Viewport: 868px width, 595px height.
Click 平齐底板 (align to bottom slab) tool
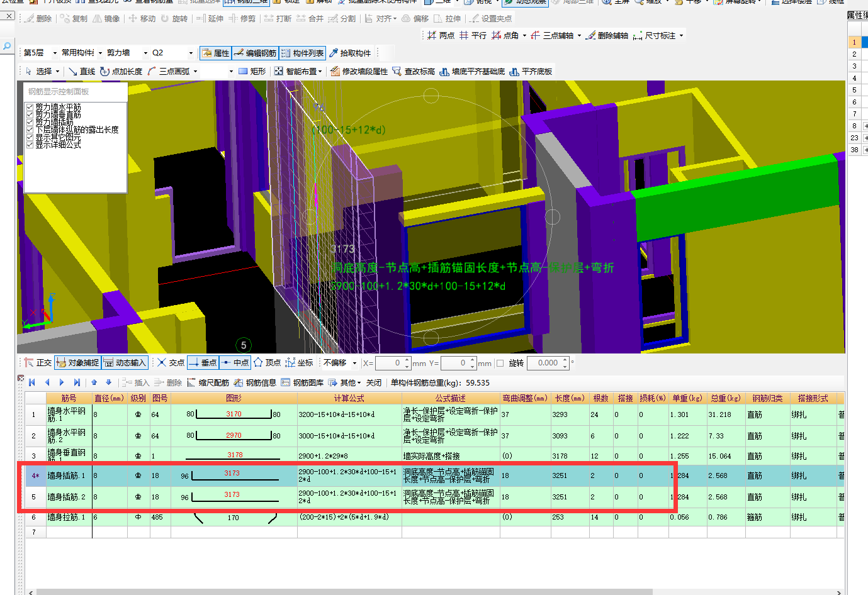coord(531,72)
